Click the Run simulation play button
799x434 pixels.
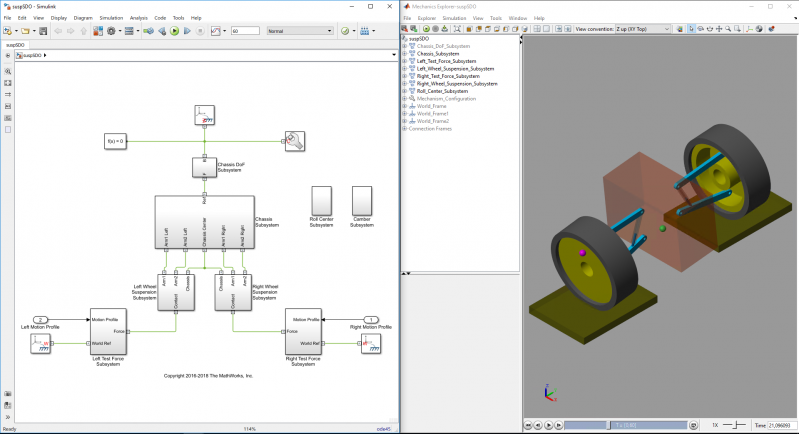click(175, 31)
